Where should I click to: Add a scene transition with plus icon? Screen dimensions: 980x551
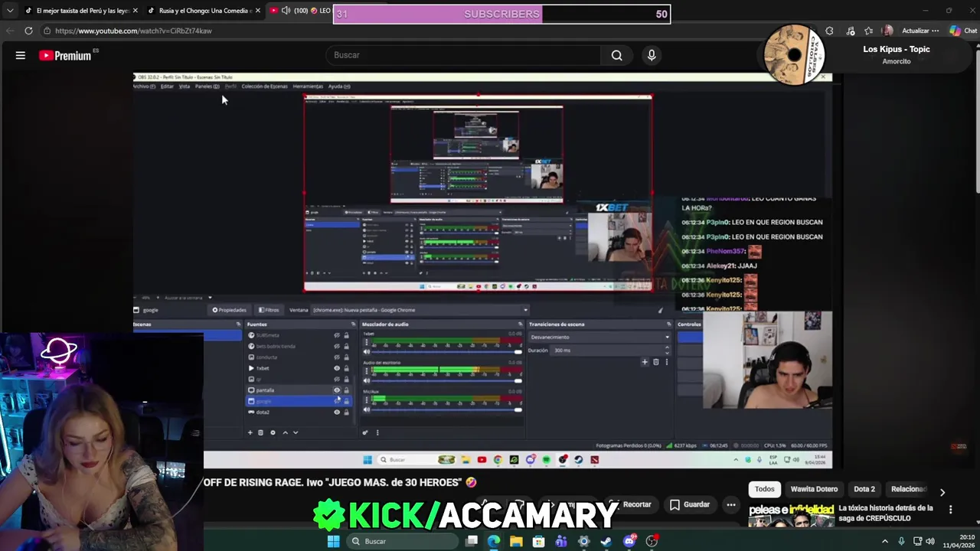(645, 362)
